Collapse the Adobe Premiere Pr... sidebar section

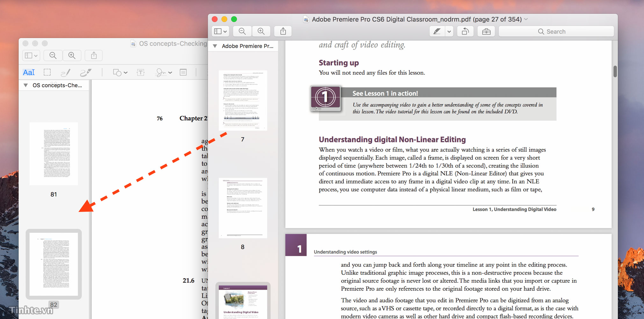point(215,46)
